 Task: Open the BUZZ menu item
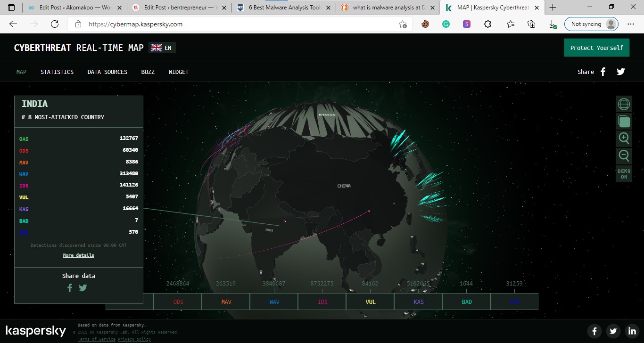148,72
